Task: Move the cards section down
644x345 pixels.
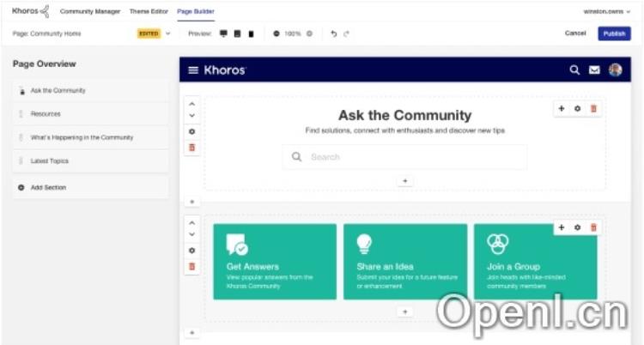Action: [x=191, y=234]
